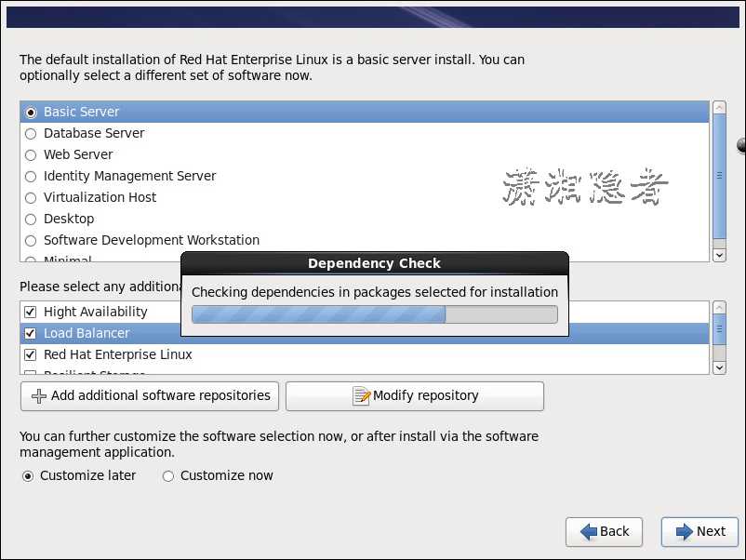This screenshot has height=560, width=746.
Task: Uncheck the Hight Availability repository
Action: click(x=31, y=313)
